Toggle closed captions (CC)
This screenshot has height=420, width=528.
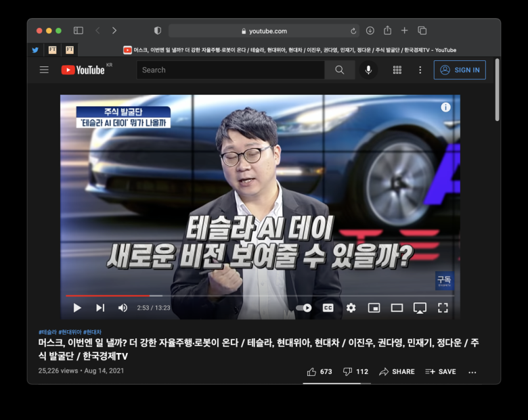[x=328, y=308]
